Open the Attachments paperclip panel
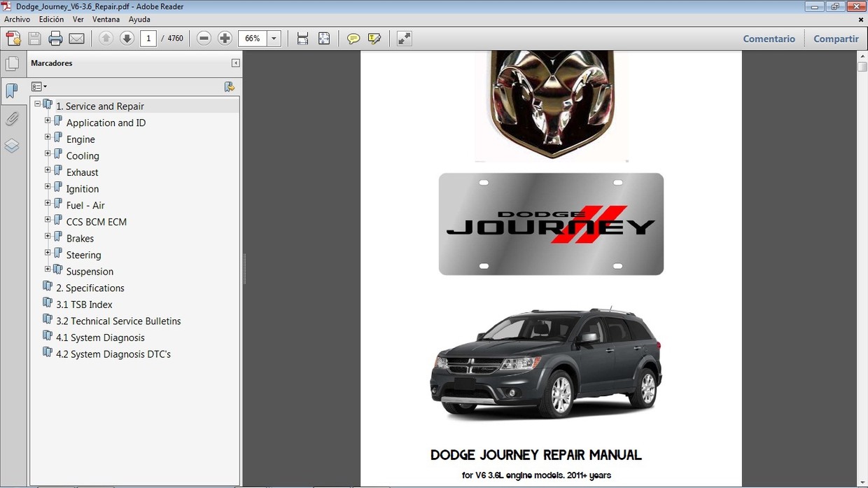Image resolution: width=868 pixels, height=488 pixels. [x=12, y=118]
